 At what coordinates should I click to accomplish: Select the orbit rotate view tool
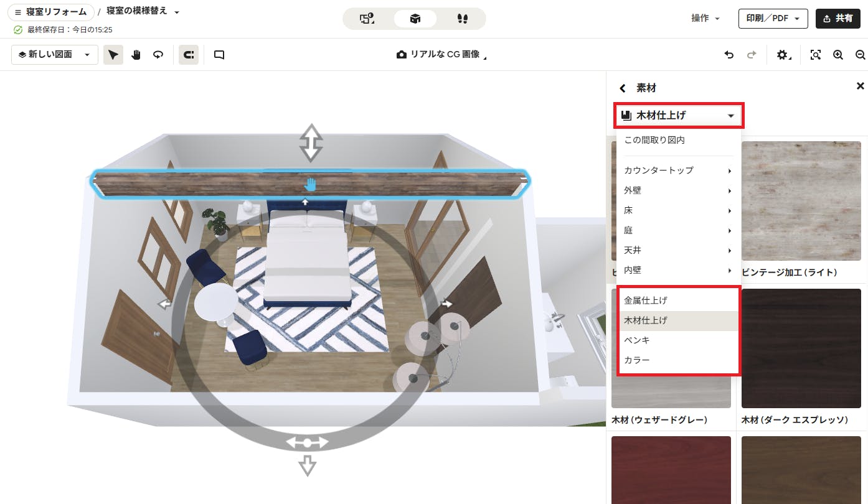158,55
